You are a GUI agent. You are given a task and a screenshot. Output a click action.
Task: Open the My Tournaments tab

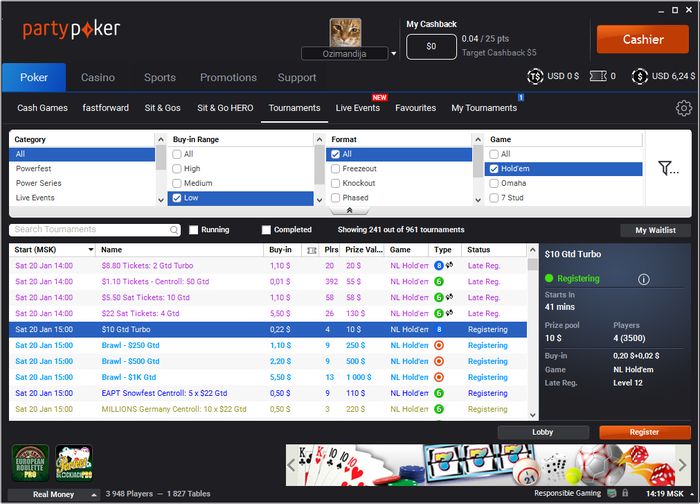click(x=484, y=108)
